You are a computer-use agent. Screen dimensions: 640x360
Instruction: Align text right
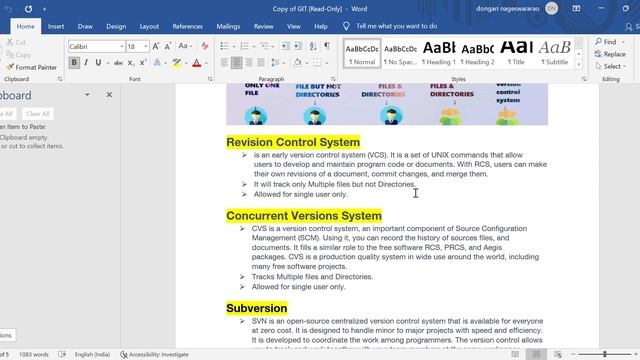click(249, 62)
